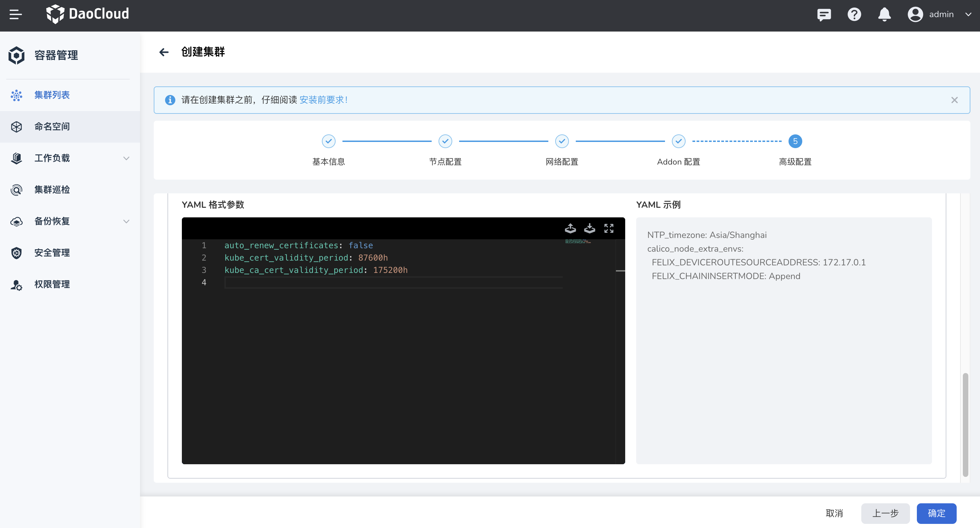The width and height of the screenshot is (980, 528).
Task: Open the chat message icon
Action: [824, 14]
